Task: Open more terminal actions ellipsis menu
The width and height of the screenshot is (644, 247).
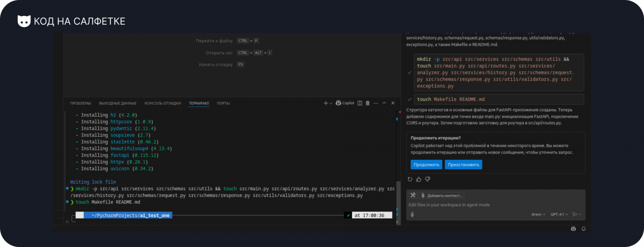Action: point(376,103)
